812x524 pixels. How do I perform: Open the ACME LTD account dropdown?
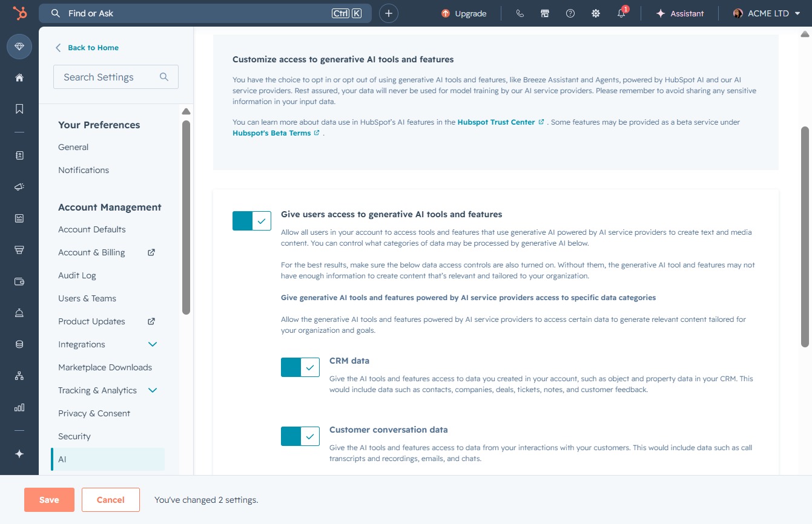pos(767,13)
